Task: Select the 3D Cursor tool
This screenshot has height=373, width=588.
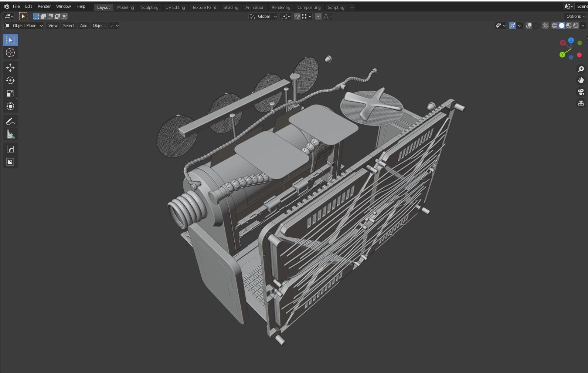Action: (10, 53)
